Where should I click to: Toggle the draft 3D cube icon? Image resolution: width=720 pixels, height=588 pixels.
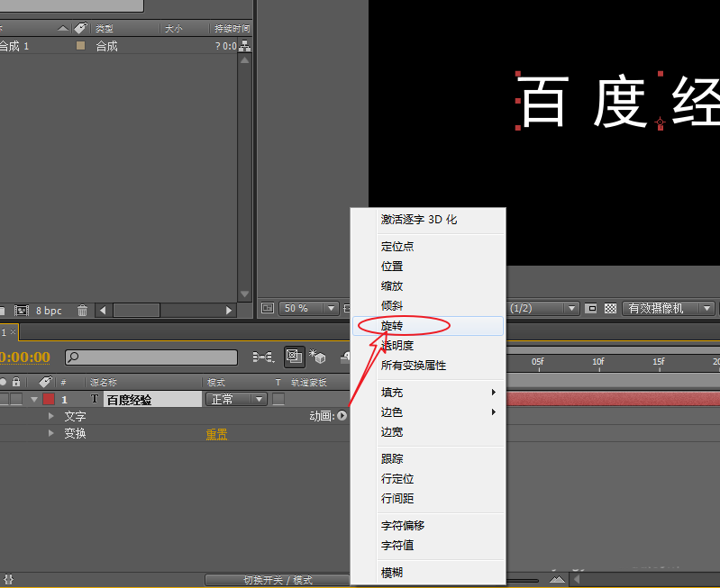click(x=317, y=357)
